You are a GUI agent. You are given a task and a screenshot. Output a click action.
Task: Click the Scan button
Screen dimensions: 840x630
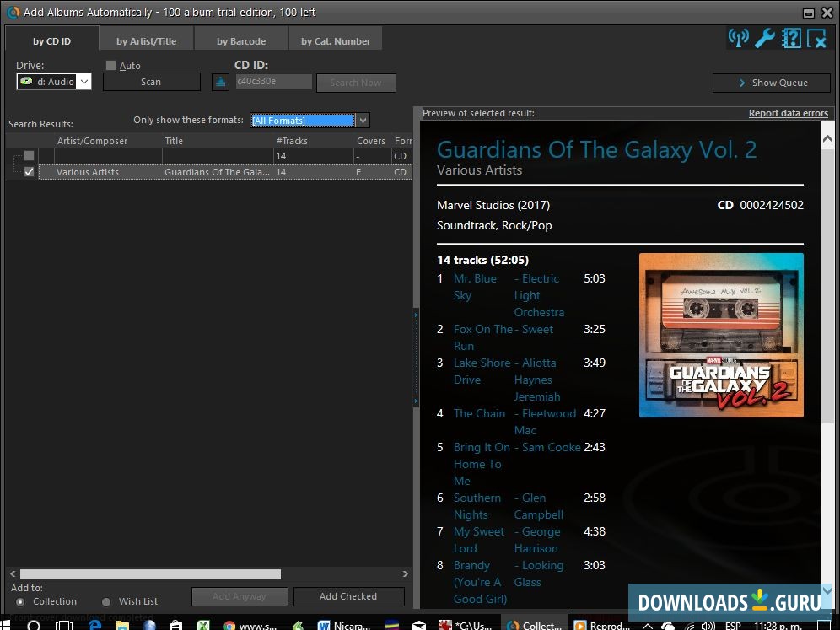tap(150, 82)
